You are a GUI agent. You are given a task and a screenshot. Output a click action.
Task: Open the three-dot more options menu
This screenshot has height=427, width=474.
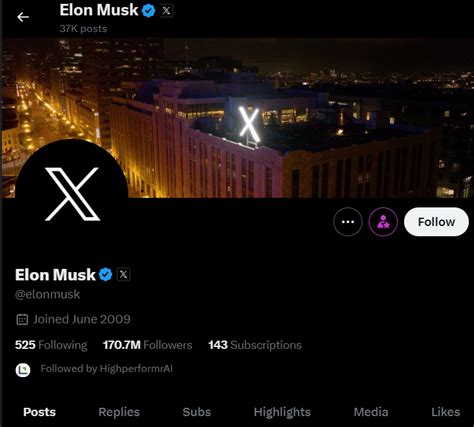point(348,222)
